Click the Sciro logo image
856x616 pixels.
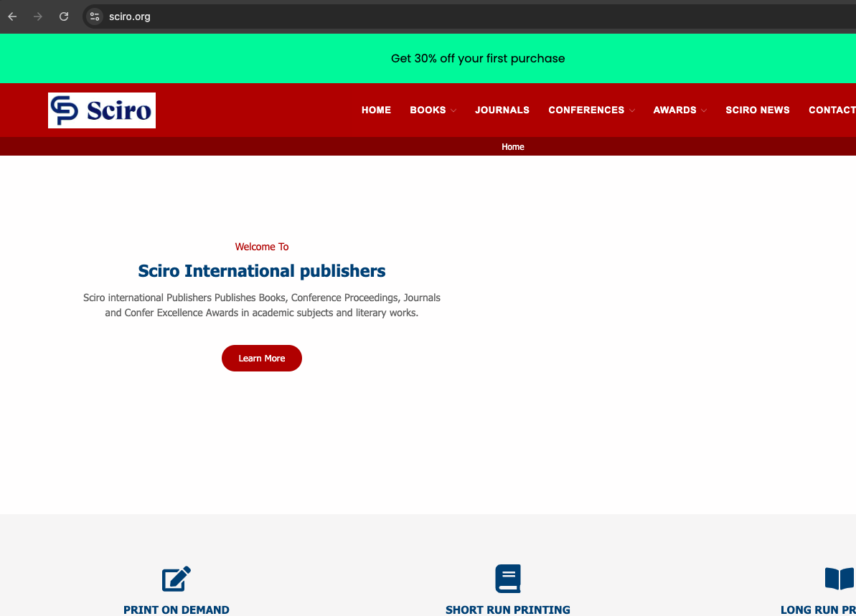coord(102,110)
